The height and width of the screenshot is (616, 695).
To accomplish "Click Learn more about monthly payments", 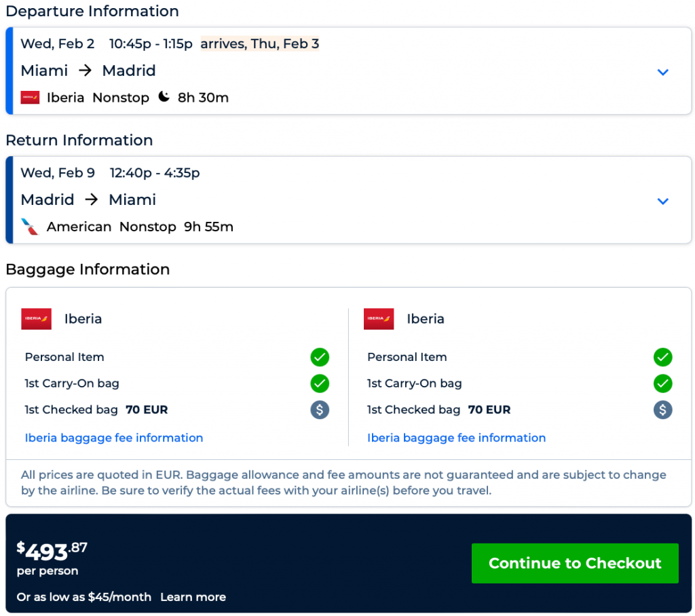I will point(193,597).
